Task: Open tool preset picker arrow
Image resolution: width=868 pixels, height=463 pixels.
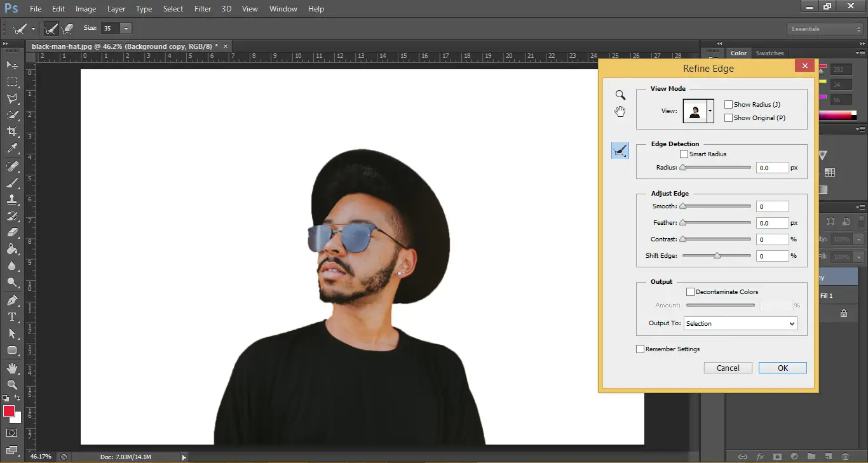Action: [x=33, y=29]
